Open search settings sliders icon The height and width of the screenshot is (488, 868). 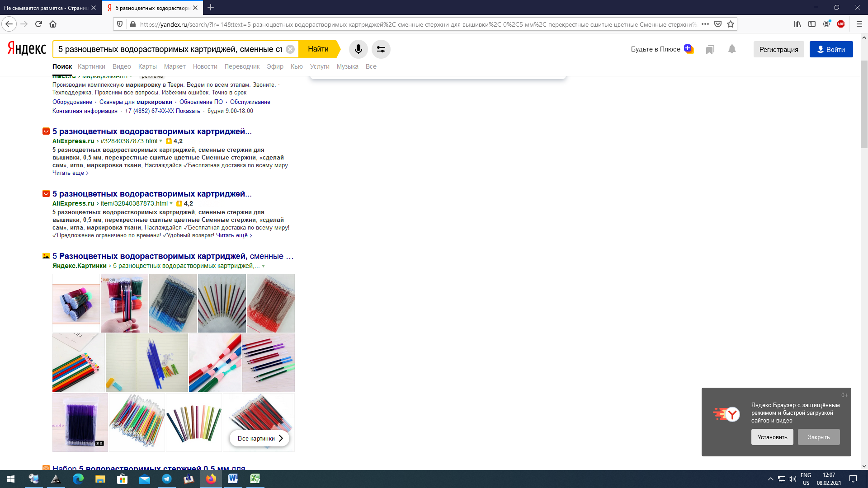(x=381, y=49)
